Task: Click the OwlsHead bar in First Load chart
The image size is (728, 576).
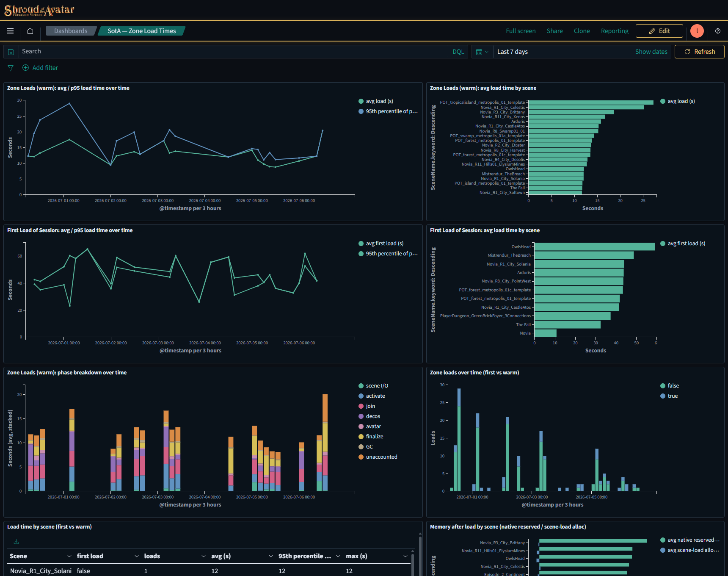Action: coord(595,246)
